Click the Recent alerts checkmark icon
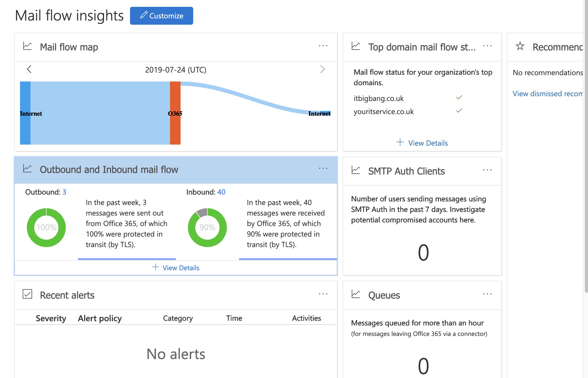 pos(27,294)
